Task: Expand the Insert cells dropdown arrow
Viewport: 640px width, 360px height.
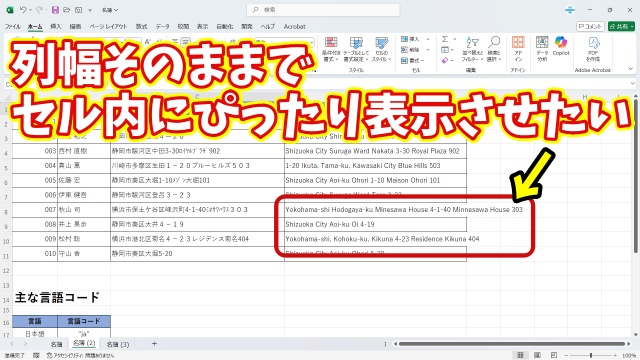Action: [x=428, y=39]
